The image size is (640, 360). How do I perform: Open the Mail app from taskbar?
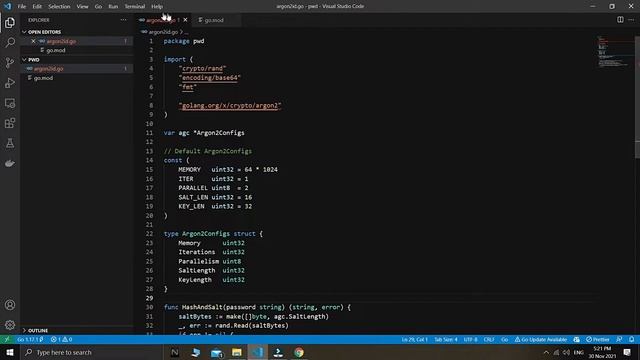[216, 352]
